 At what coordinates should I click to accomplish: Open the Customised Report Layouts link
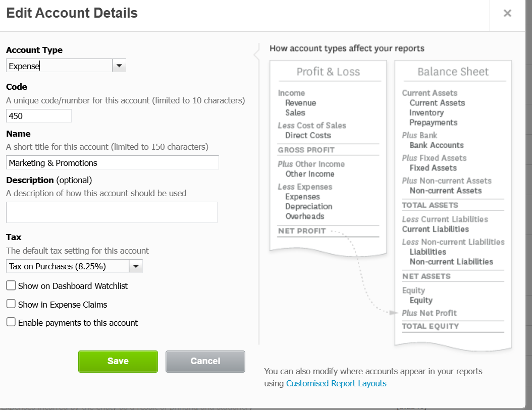pyautogui.click(x=336, y=383)
